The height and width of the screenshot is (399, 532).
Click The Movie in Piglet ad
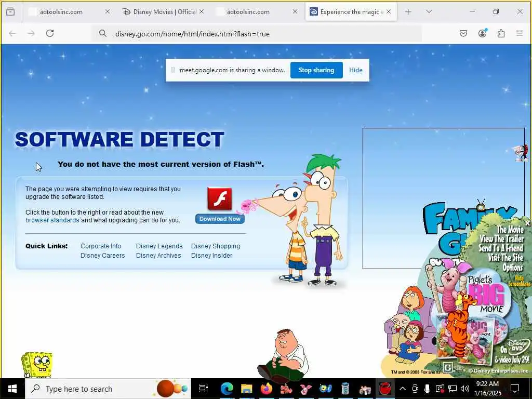(510, 229)
